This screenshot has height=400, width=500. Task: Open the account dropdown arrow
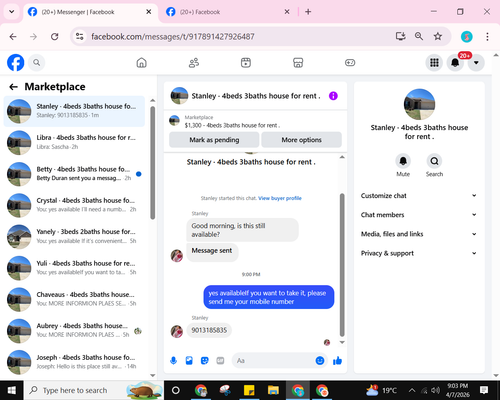coord(476,63)
